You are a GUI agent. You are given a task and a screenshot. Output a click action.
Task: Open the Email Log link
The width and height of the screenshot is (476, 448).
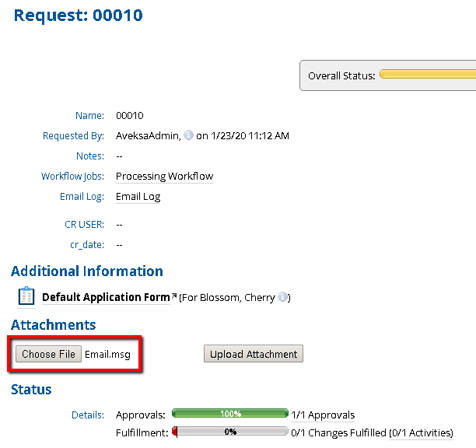(138, 197)
